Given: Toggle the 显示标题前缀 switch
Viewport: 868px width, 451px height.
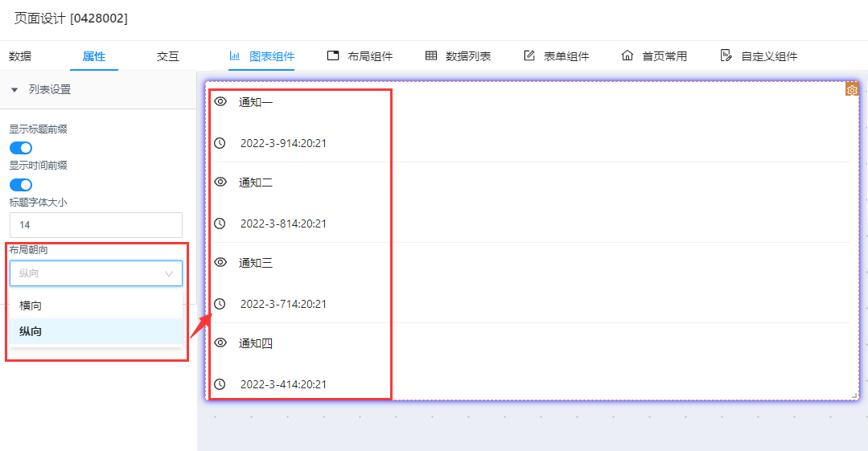Looking at the screenshot, I should tap(21, 148).
